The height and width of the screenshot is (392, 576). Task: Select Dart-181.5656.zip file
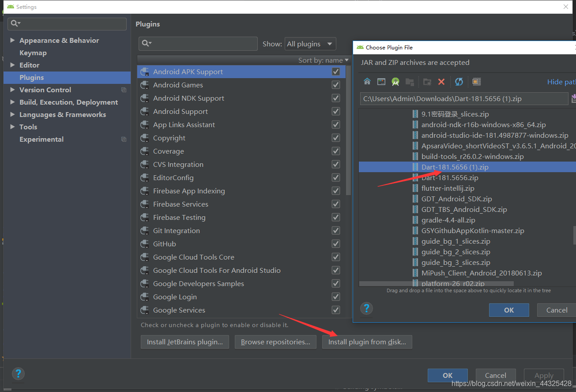[x=450, y=177]
